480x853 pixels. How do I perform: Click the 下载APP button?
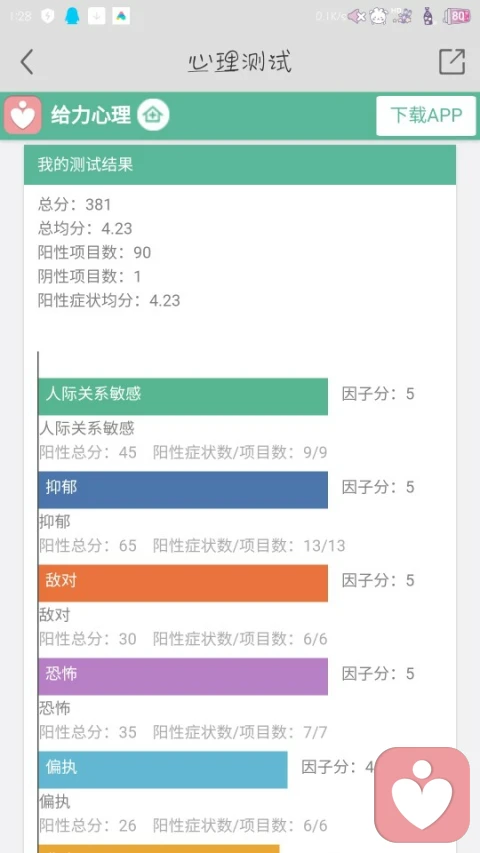[426, 115]
